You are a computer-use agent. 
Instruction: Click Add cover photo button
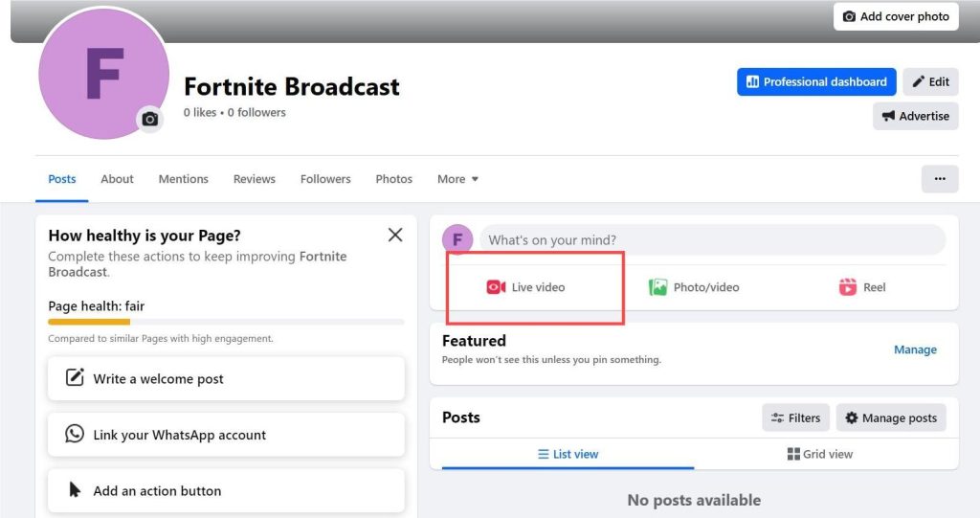(896, 17)
